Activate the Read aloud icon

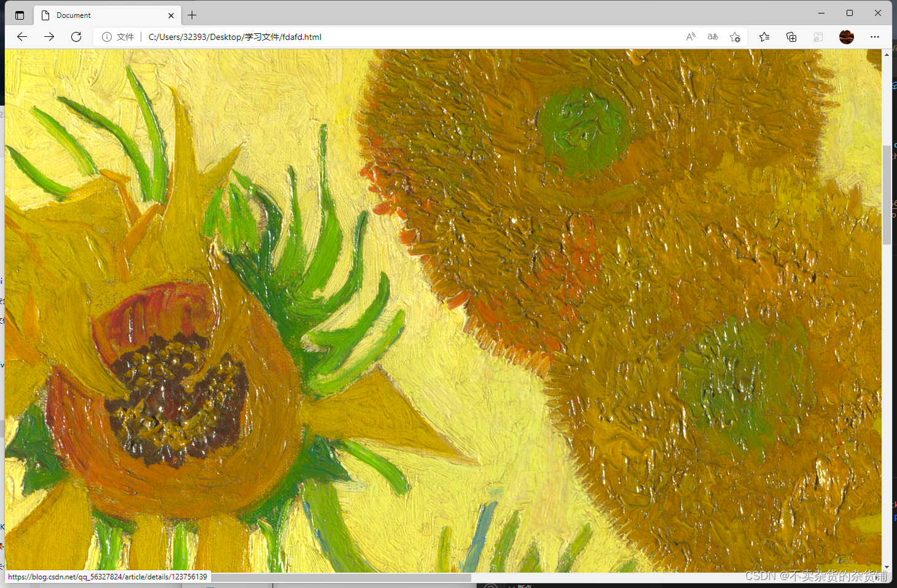point(691,37)
